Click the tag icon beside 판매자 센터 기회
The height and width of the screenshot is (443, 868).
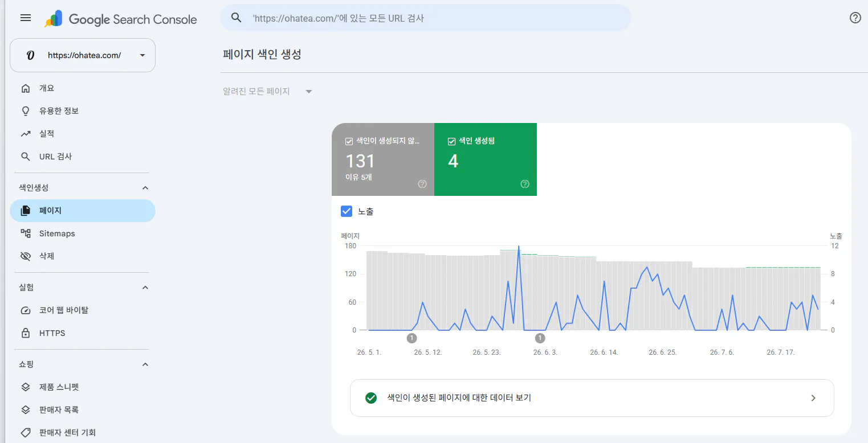click(25, 433)
